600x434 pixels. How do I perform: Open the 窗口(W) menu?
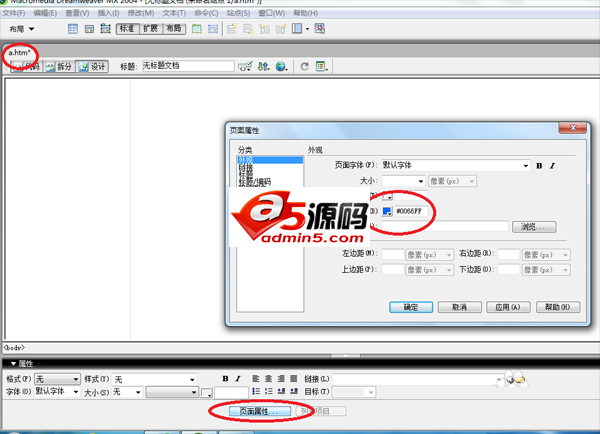271,13
